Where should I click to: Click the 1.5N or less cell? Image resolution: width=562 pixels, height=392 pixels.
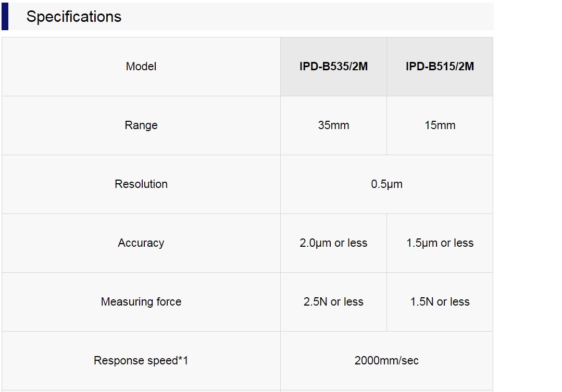440,302
